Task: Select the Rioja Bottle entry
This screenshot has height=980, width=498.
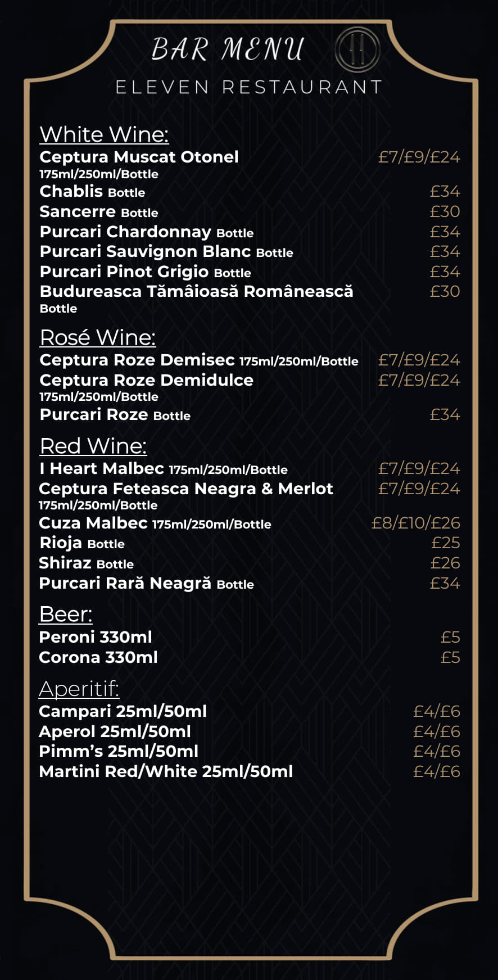Action: [x=82, y=543]
